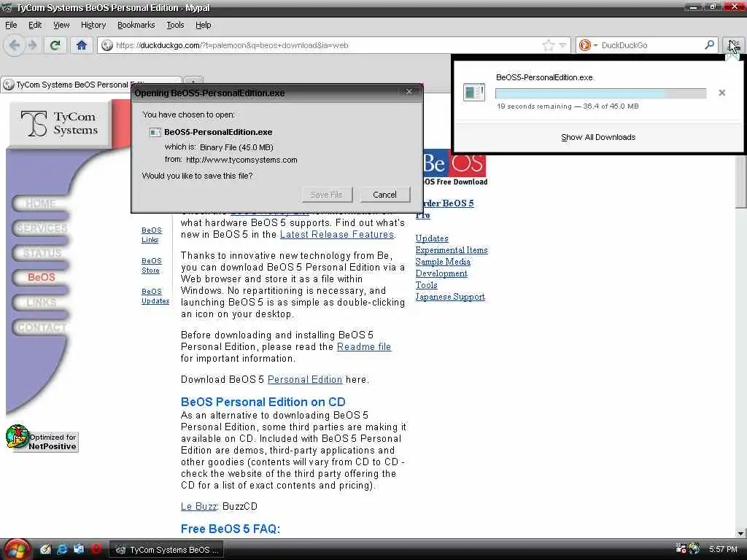Launch Opera from quick launch
The image size is (747, 560).
(x=96, y=549)
